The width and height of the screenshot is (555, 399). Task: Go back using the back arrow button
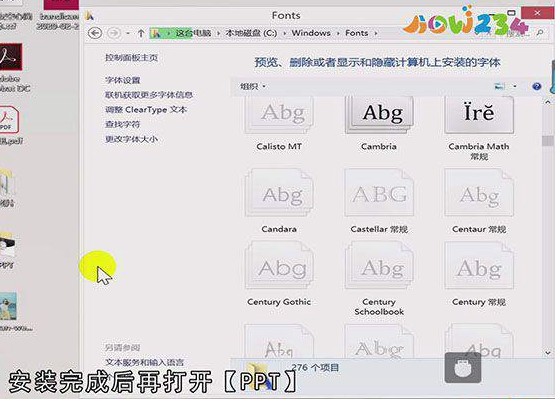click(95, 33)
